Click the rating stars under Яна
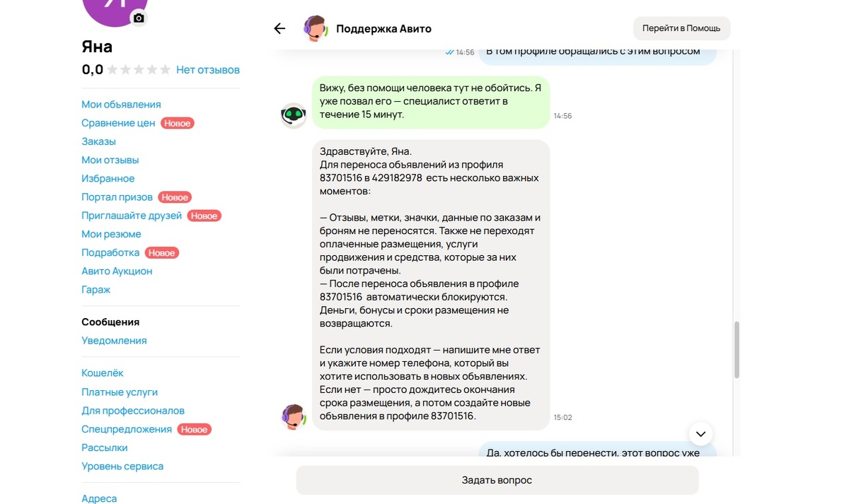 tap(138, 70)
